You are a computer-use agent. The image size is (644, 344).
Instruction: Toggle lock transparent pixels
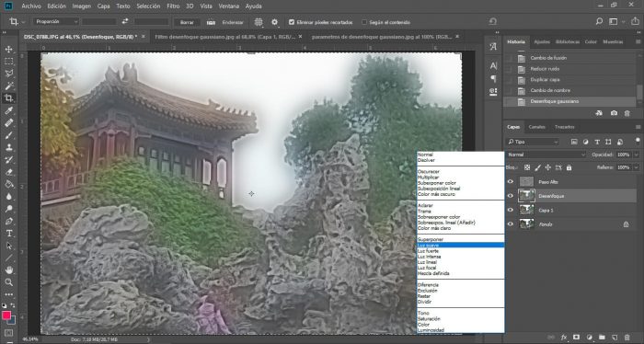(527, 167)
